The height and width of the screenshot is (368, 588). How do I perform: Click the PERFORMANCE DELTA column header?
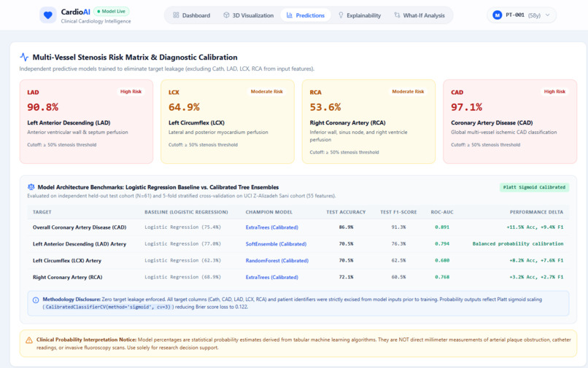pos(536,212)
